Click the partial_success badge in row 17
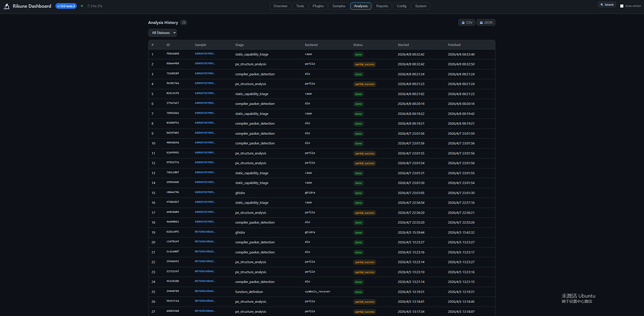This screenshot has width=644, height=316. click(x=364, y=213)
